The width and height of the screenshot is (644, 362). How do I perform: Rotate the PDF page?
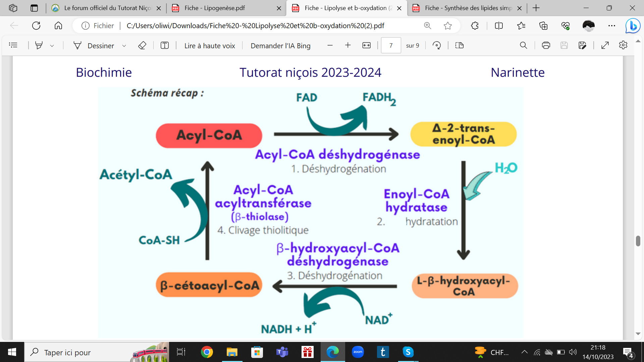pos(437,45)
